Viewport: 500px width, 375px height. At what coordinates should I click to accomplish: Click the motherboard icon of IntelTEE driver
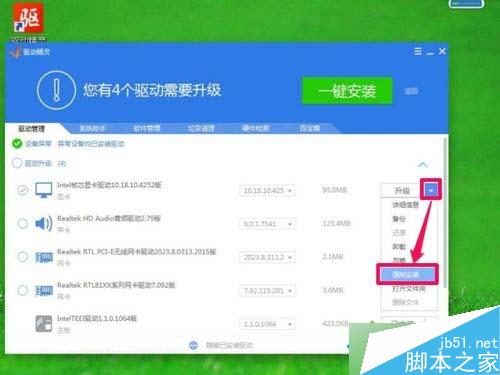coord(44,324)
